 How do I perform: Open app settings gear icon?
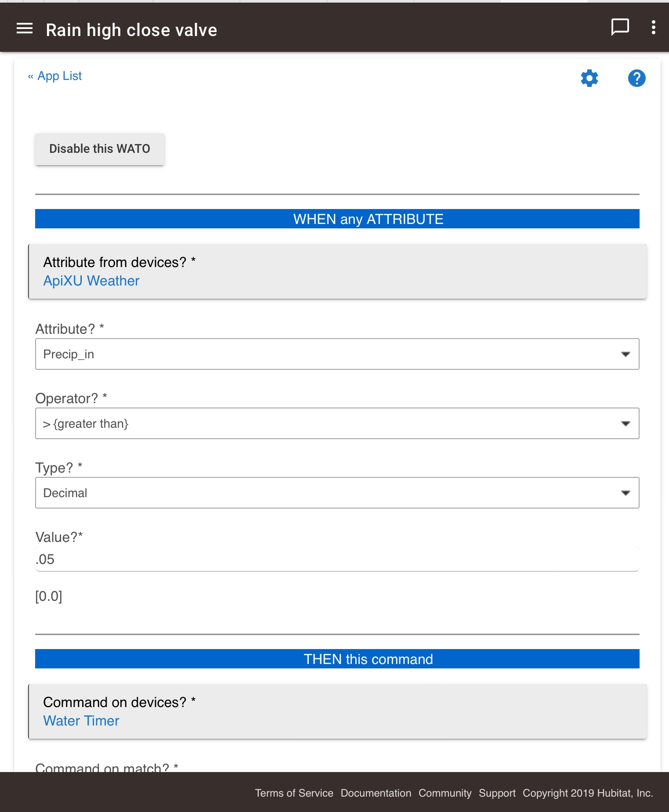pyautogui.click(x=589, y=78)
